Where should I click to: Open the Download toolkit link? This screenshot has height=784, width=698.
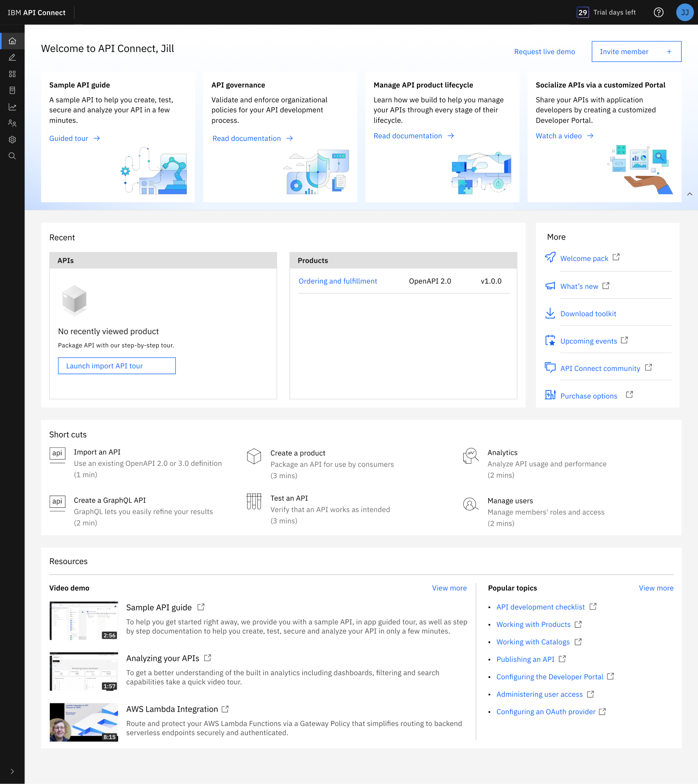588,314
